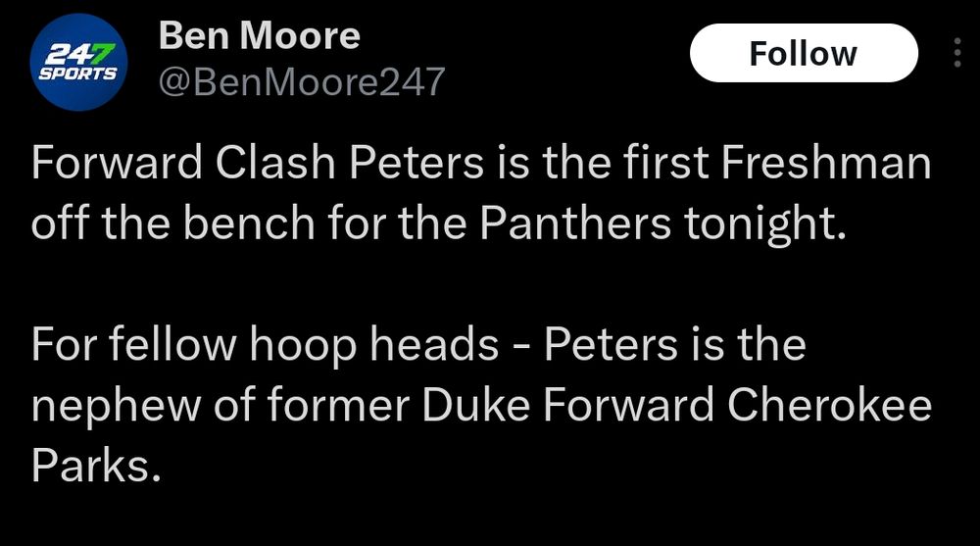
Task: Open the Ben Moore display name link
Action: (x=260, y=35)
